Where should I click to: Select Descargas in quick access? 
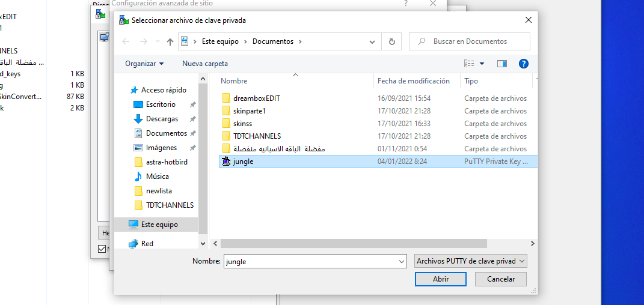click(x=161, y=119)
